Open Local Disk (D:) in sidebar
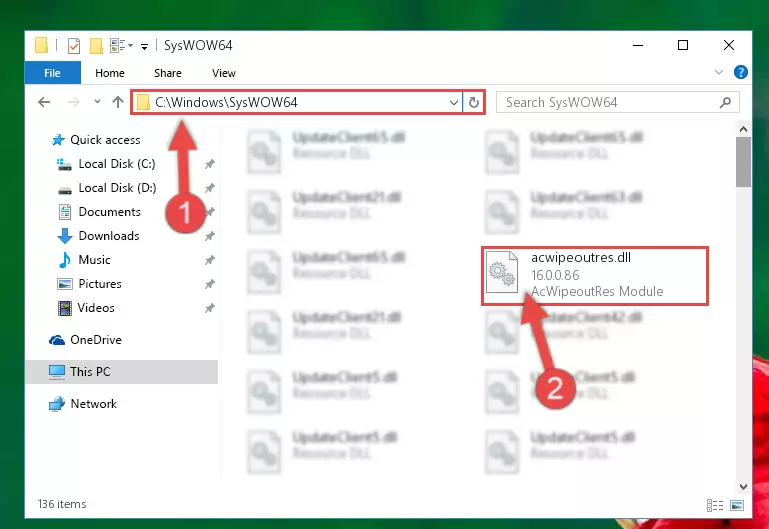The width and height of the screenshot is (769, 529). click(107, 188)
